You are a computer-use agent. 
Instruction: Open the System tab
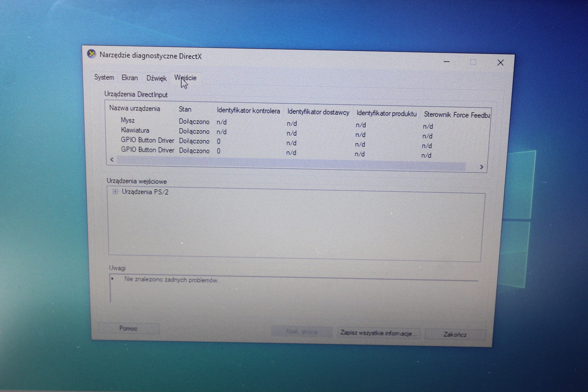[x=104, y=77]
